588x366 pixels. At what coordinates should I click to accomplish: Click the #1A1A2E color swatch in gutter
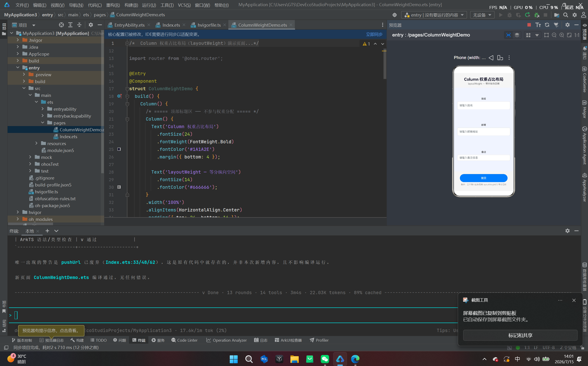[119, 149]
